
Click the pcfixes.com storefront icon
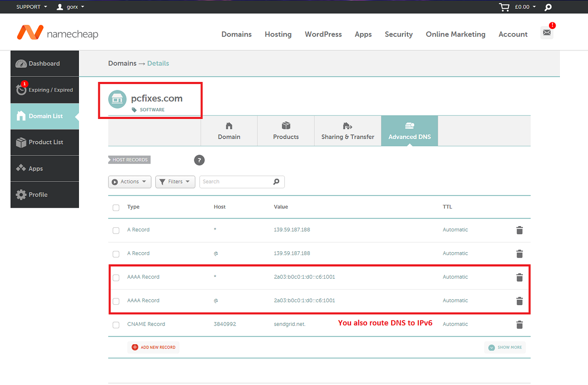(117, 99)
